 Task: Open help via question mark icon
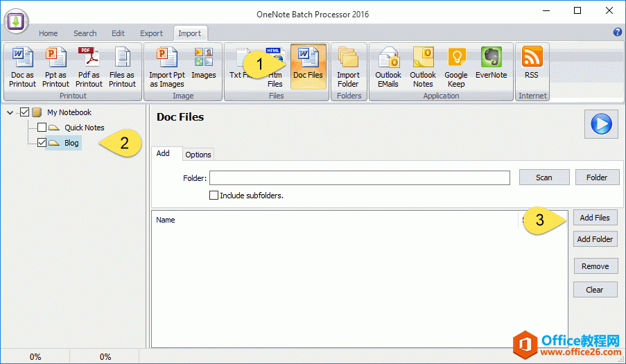(x=618, y=33)
